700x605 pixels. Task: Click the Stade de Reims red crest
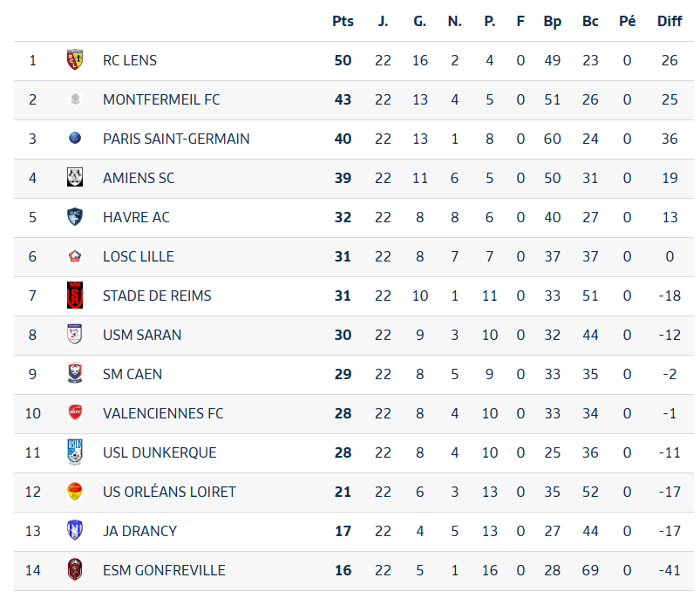click(75, 296)
